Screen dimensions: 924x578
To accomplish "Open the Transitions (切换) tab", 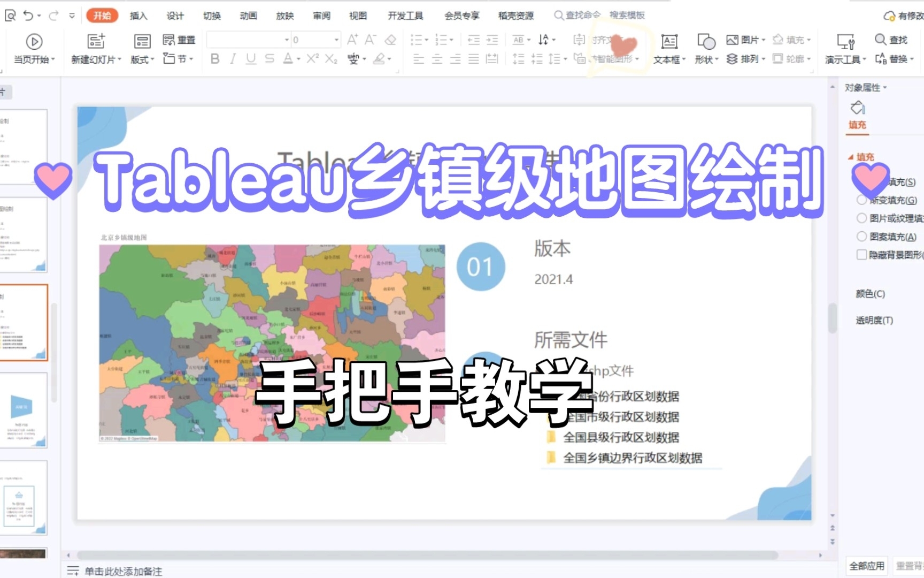I will (x=212, y=16).
